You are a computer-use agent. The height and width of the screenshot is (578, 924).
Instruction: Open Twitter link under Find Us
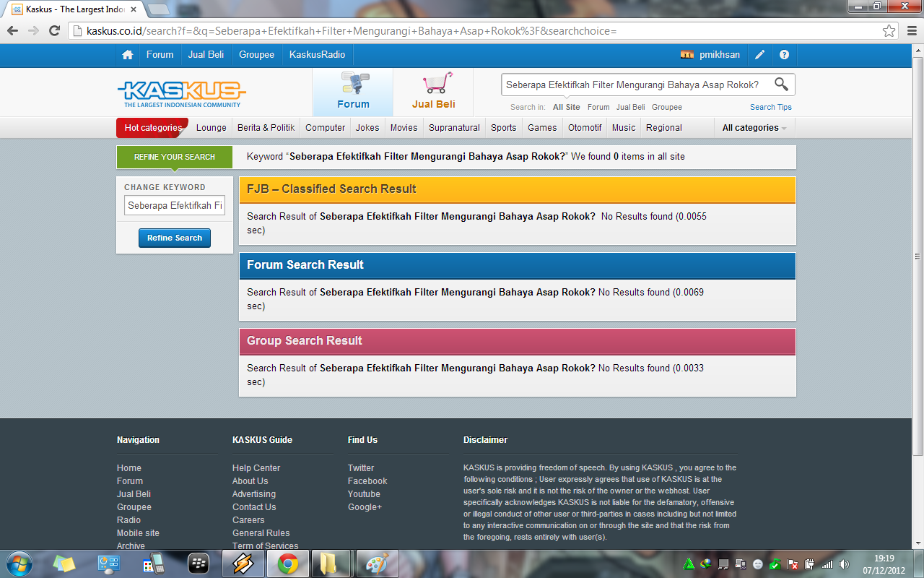(361, 468)
